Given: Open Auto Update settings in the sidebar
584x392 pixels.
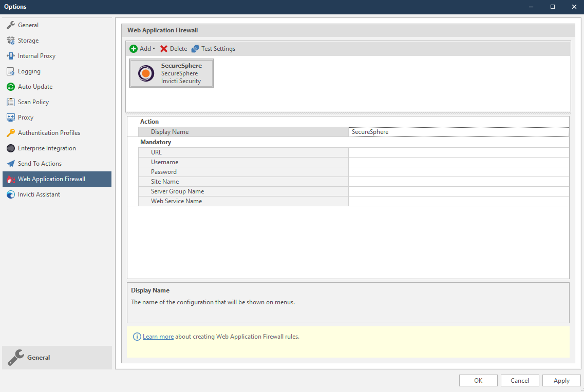Looking at the screenshot, I should (11, 86).
